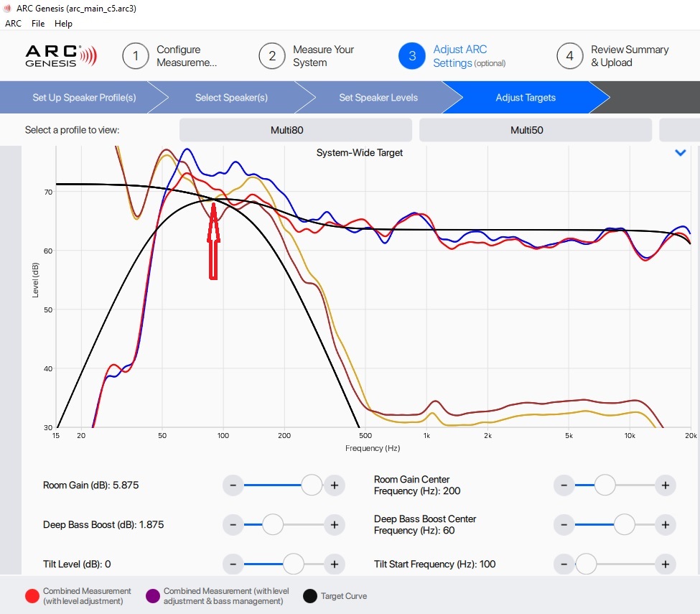Switch to Set Speaker Levels step
The image size is (700, 614).
(x=378, y=98)
